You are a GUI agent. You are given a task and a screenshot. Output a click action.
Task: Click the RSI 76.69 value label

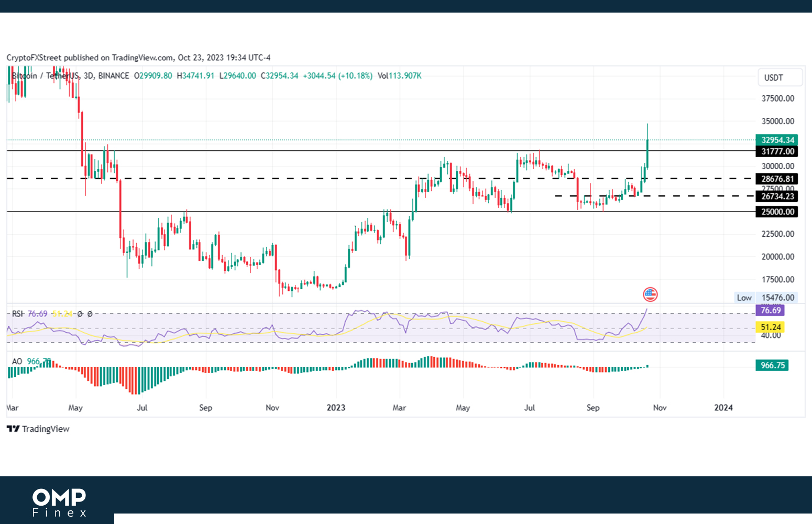tap(770, 310)
